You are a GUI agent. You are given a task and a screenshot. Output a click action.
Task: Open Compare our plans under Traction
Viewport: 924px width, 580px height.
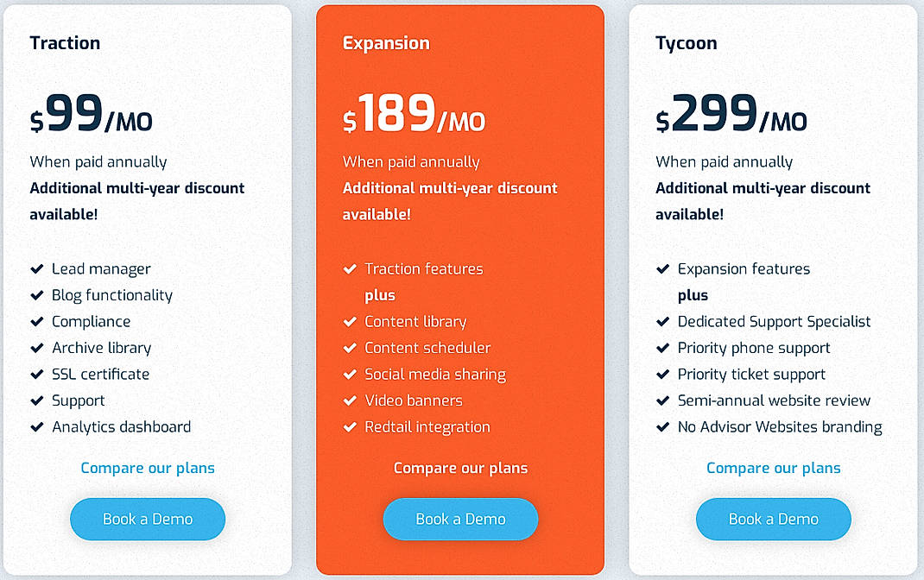tap(147, 468)
